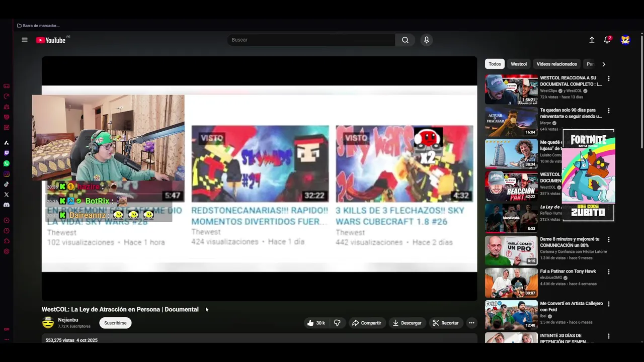Open the WhatsApp icon in the browser sidebar
This screenshot has height=362, width=644.
click(7, 163)
